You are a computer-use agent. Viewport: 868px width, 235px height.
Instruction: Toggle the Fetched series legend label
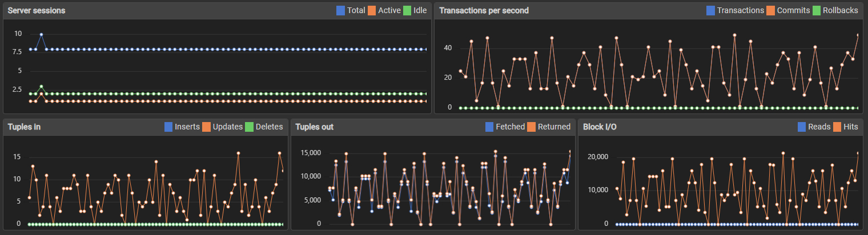pos(511,127)
